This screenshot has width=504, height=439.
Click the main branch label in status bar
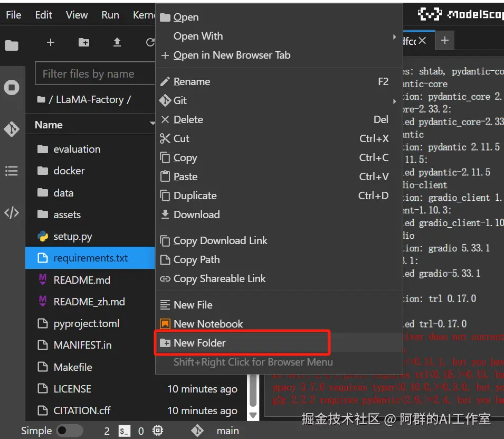(227, 431)
